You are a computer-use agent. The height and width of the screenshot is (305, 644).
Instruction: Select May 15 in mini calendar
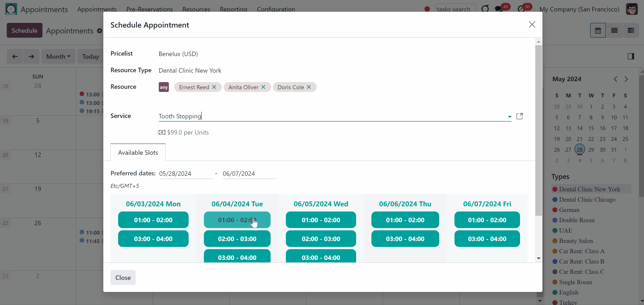tap(591, 128)
